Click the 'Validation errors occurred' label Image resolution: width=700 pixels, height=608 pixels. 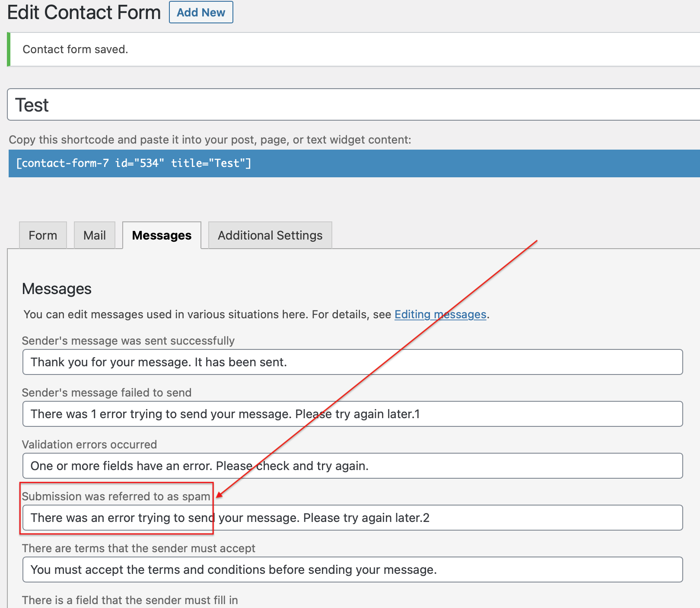coord(89,445)
